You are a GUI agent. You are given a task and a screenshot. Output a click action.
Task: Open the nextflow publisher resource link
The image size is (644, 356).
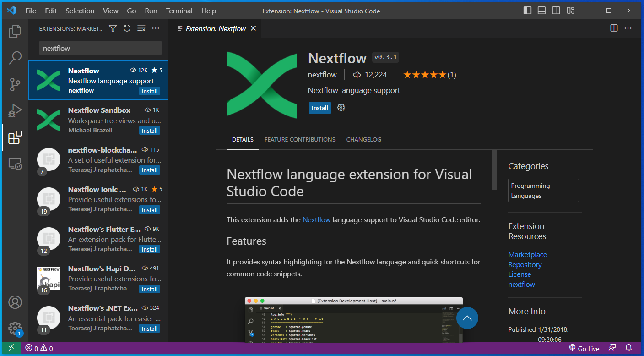pos(521,284)
